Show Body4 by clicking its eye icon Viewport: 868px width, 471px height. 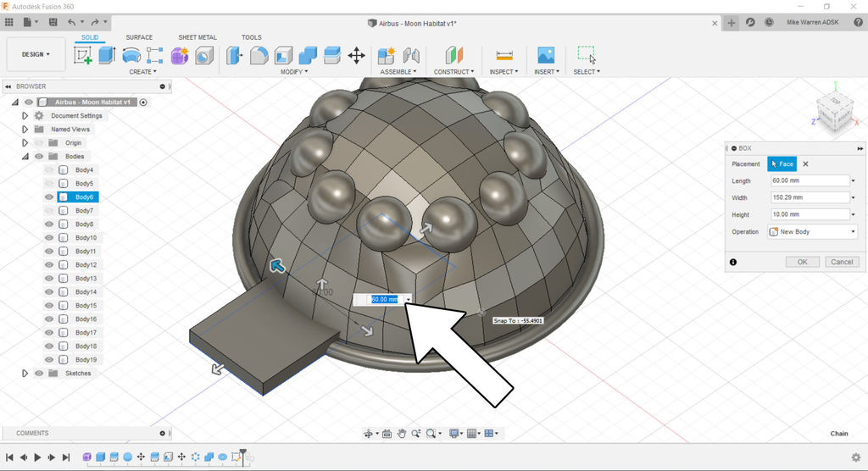coord(49,170)
